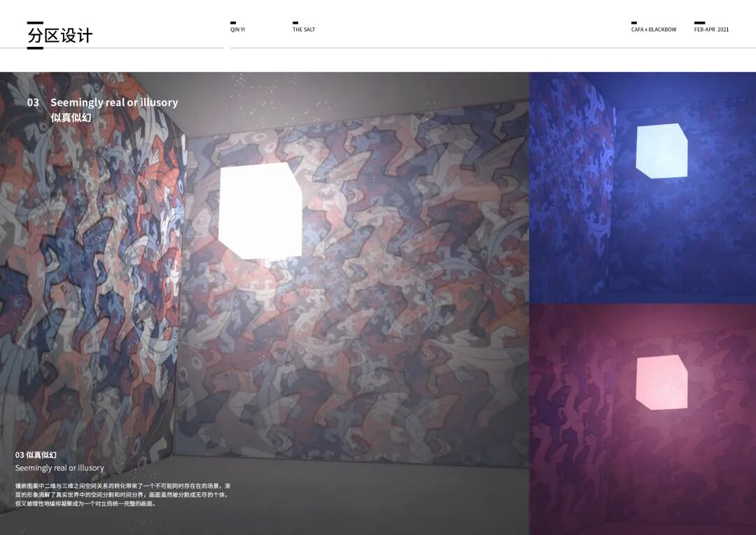Click the 分区设计 page title
This screenshot has width=756, height=535.
point(59,35)
